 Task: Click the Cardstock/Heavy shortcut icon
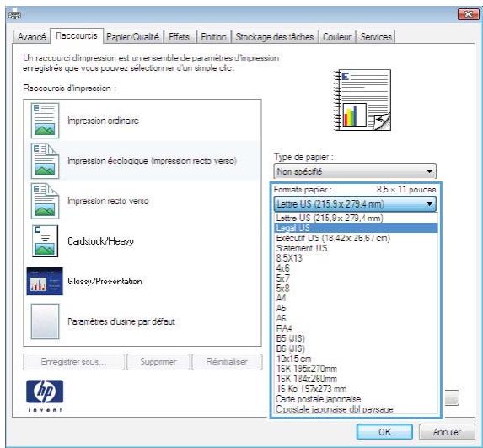click(x=45, y=241)
